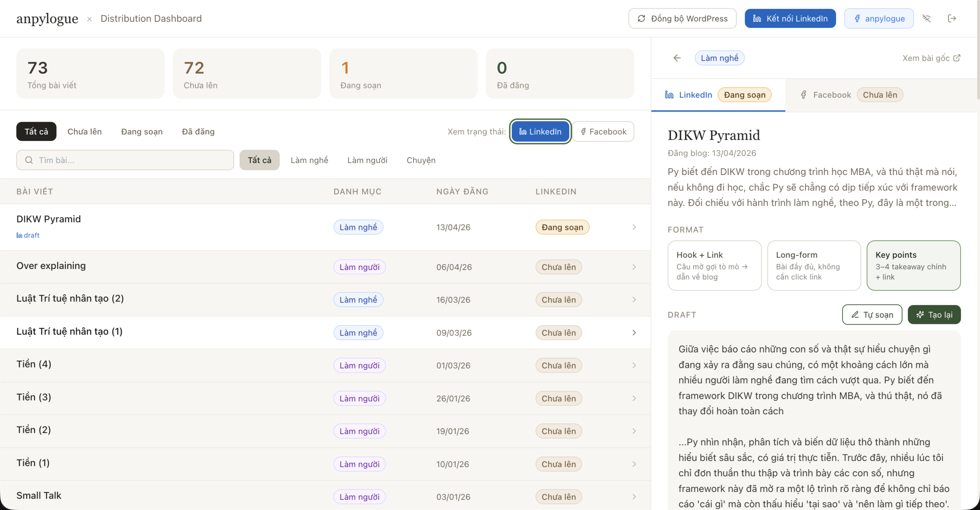Switch status view to LinkedIn
Viewport: 980px width, 510px height.
[x=540, y=132]
